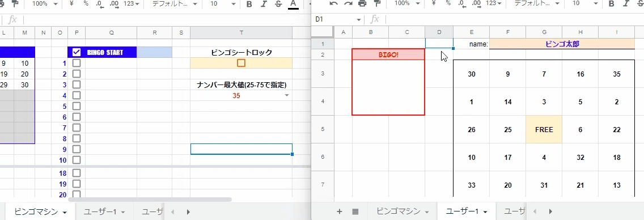This screenshot has height=220, width=644.
Task: Check the checkbox in row 7
Action: [x=77, y=128]
